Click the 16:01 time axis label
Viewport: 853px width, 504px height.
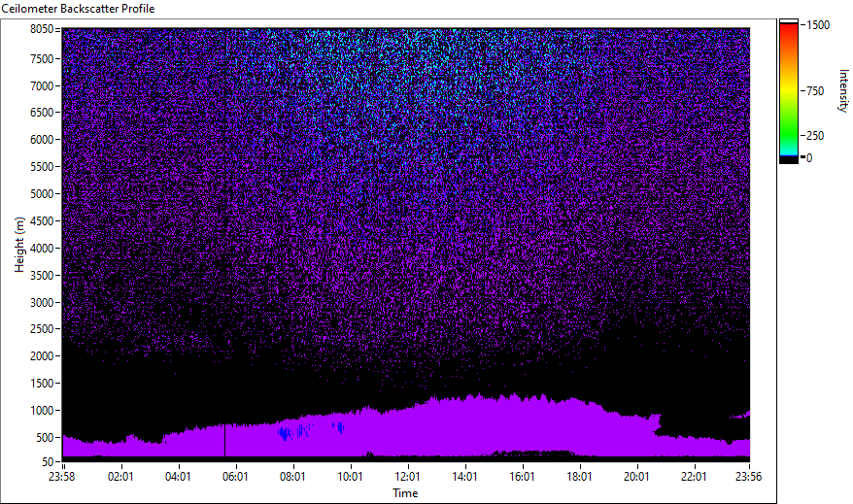tap(523, 477)
